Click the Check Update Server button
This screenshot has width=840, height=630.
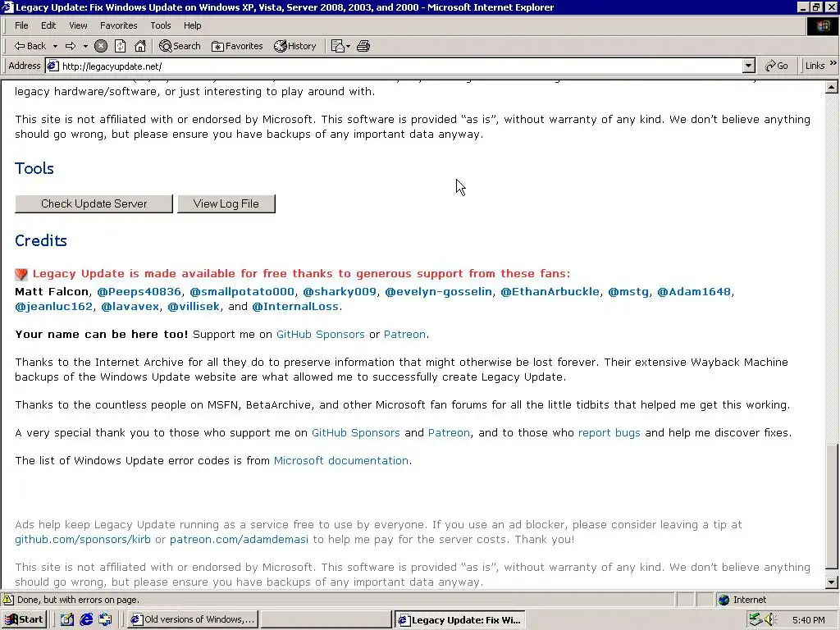94,203
